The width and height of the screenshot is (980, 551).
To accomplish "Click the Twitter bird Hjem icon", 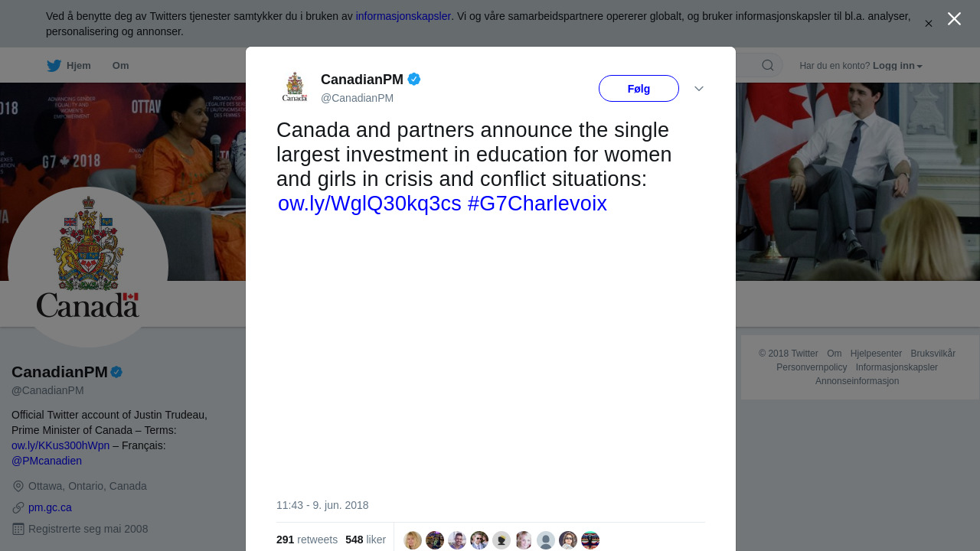I will click(x=54, y=66).
